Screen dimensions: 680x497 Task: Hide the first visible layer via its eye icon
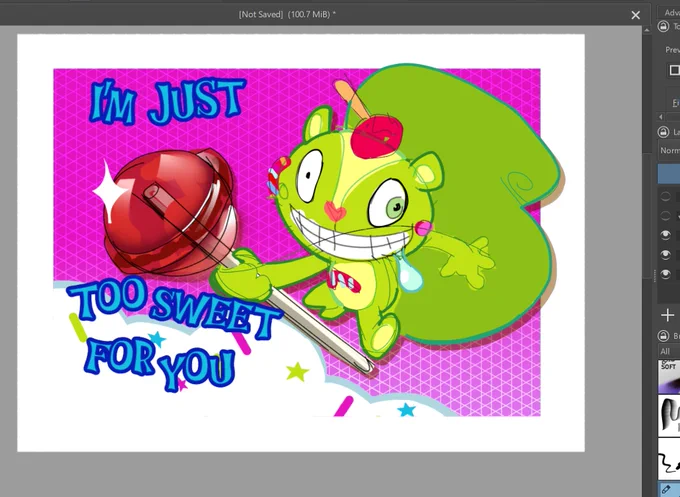tap(665, 235)
